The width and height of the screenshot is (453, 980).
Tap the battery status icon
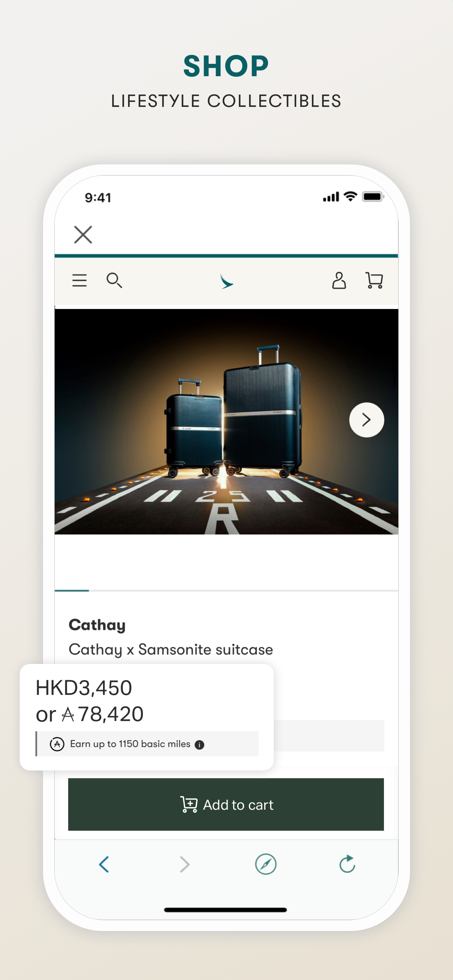373,197
